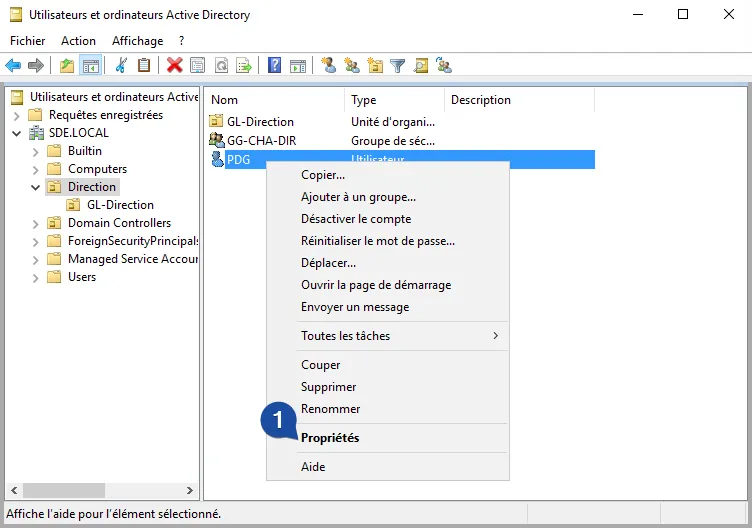Expand the Builtin folder node
The height and width of the screenshot is (528, 752).
point(36,151)
